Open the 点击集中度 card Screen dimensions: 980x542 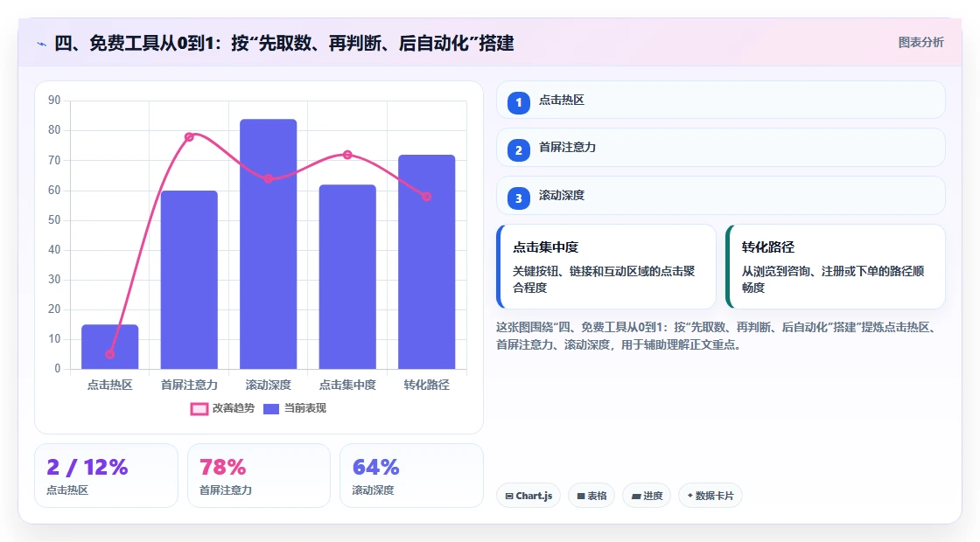click(x=606, y=267)
